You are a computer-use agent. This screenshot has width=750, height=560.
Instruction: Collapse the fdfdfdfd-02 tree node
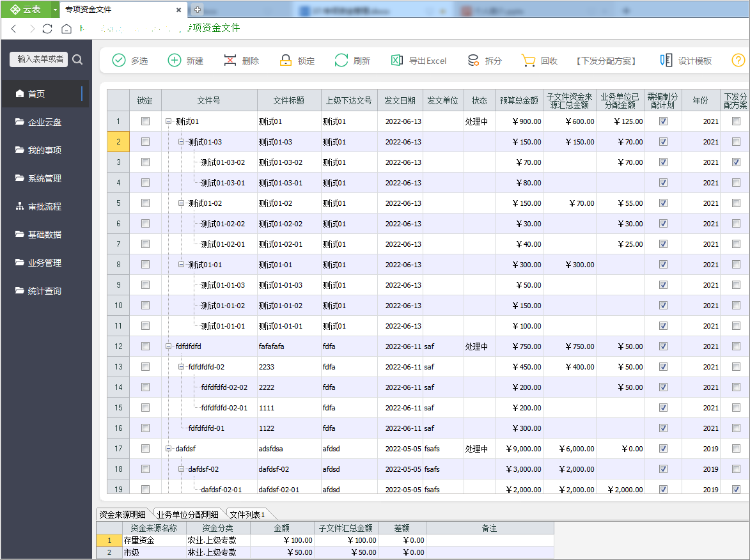coord(182,367)
